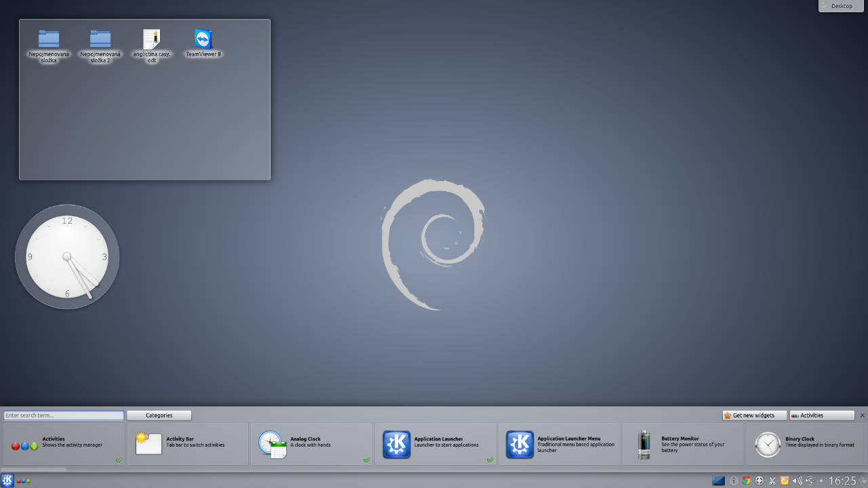Expand hidden system tray icons arrow

pos(821,481)
